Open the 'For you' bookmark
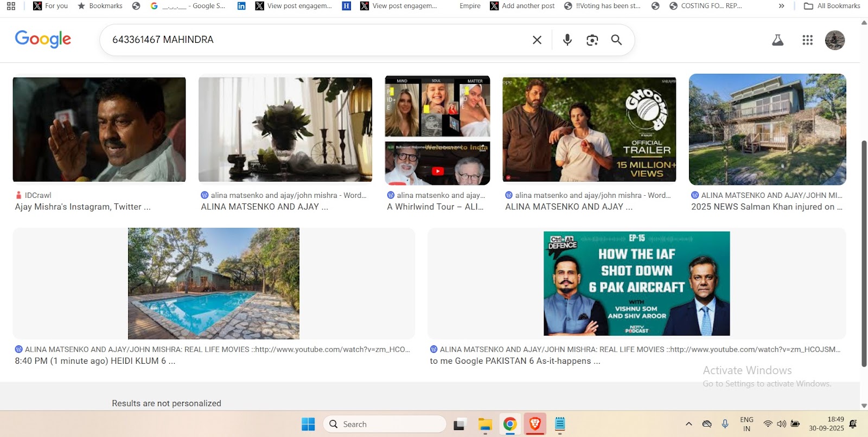This screenshot has width=868, height=437. (50, 6)
